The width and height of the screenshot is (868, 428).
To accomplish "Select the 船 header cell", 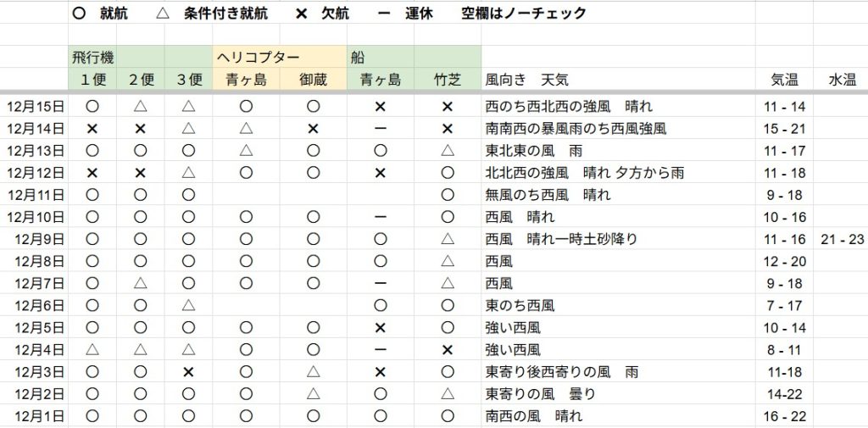I will (357, 58).
